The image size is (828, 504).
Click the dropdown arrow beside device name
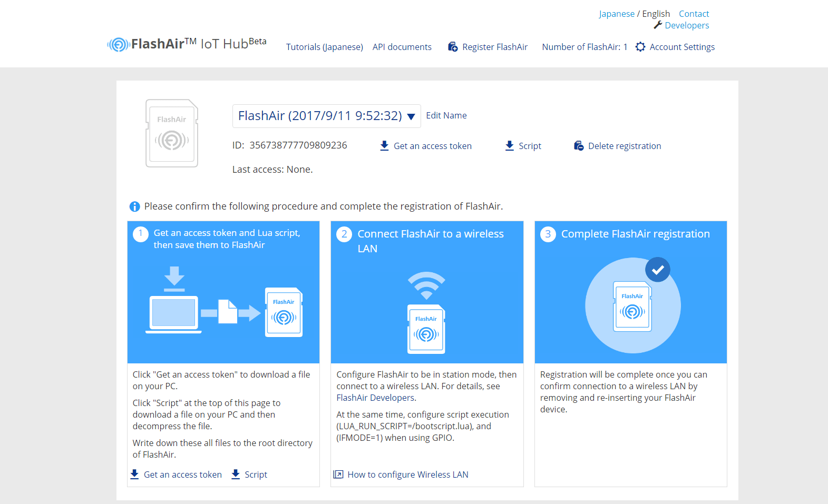(x=411, y=117)
